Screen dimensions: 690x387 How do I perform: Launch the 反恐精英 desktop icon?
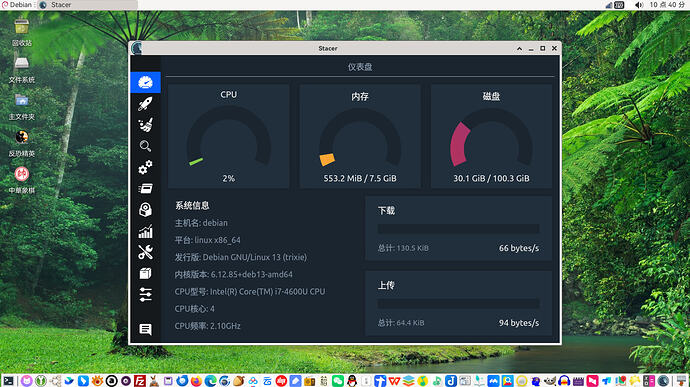[x=22, y=144]
